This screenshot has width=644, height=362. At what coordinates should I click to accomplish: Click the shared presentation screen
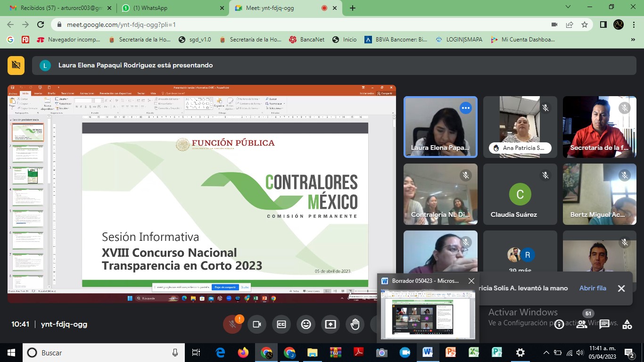202,194
